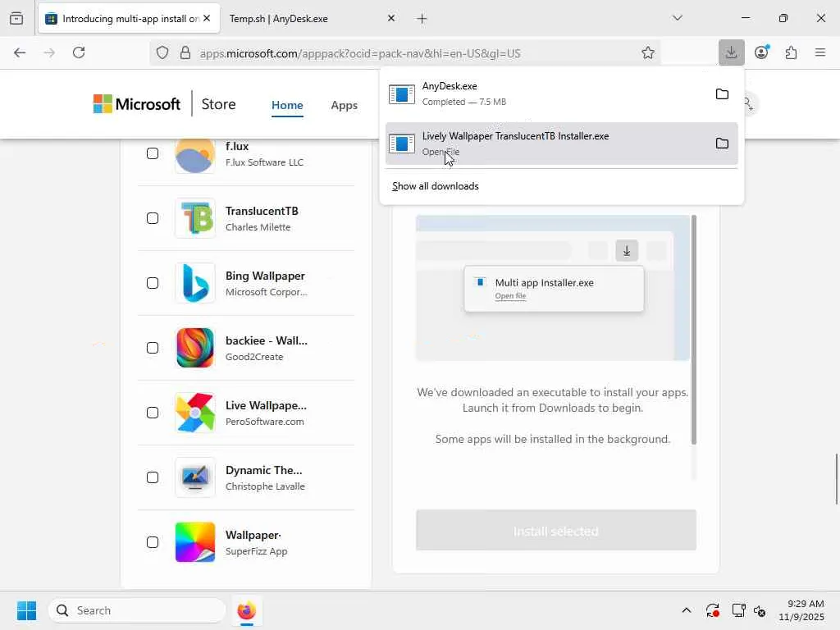Click the Microsoft logo

click(x=137, y=104)
